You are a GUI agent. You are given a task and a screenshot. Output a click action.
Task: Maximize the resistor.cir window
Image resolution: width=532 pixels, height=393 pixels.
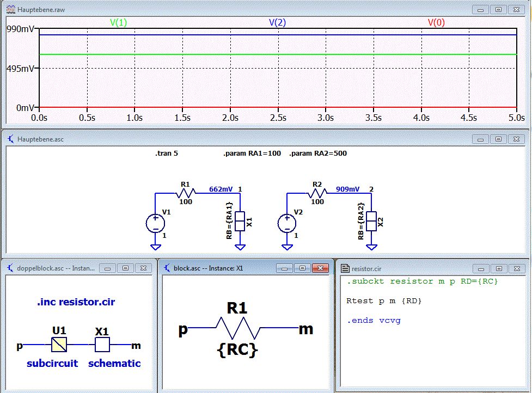coord(499,268)
